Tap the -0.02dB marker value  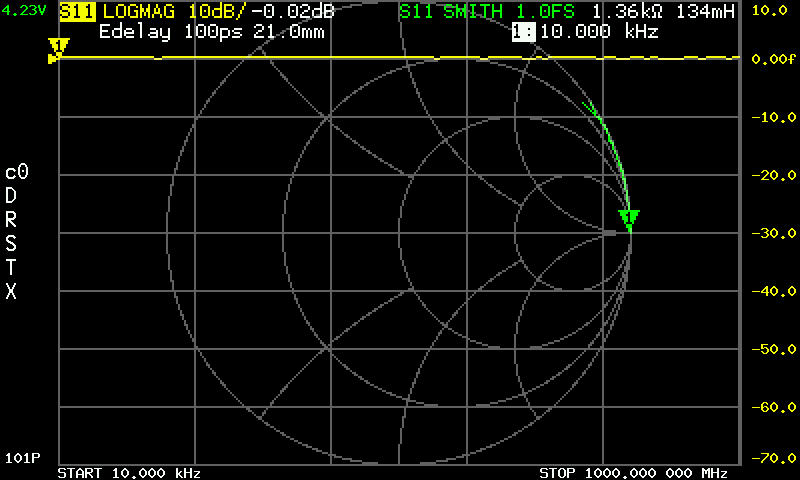pos(291,11)
